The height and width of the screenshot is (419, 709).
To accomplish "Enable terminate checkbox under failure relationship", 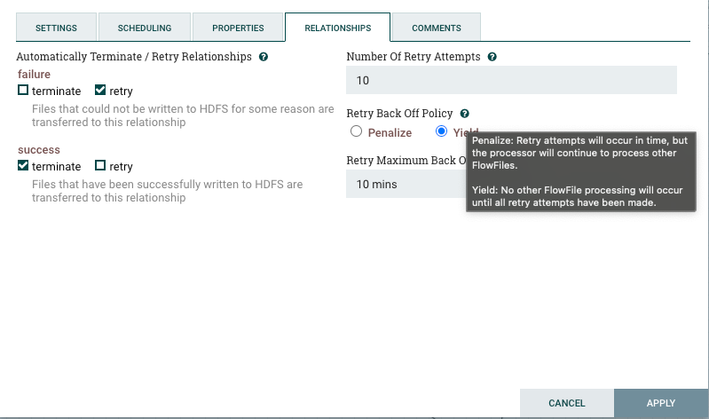I will (23, 90).
